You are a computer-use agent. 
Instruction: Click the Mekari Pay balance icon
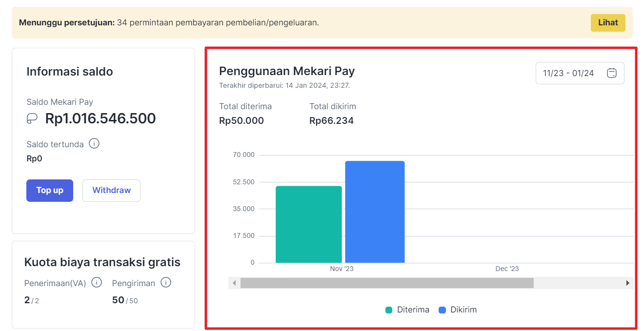(32, 118)
